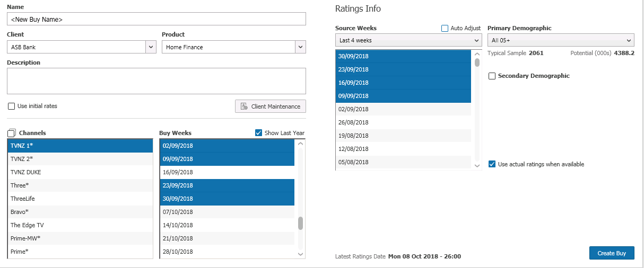Select buy week 14/10/2018
The width and height of the screenshot is (644, 268).
coord(227,225)
